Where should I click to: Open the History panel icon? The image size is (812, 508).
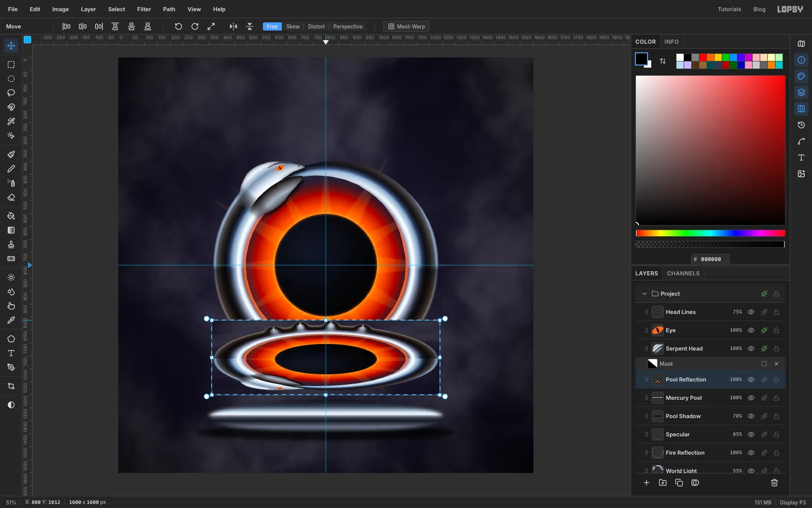(x=801, y=125)
